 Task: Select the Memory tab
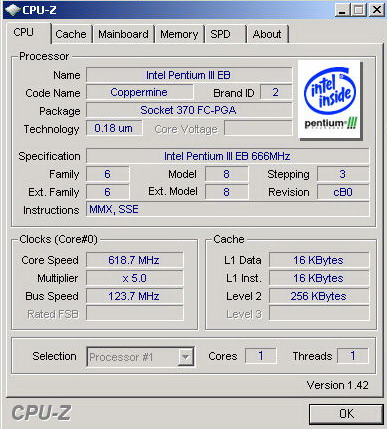[179, 34]
